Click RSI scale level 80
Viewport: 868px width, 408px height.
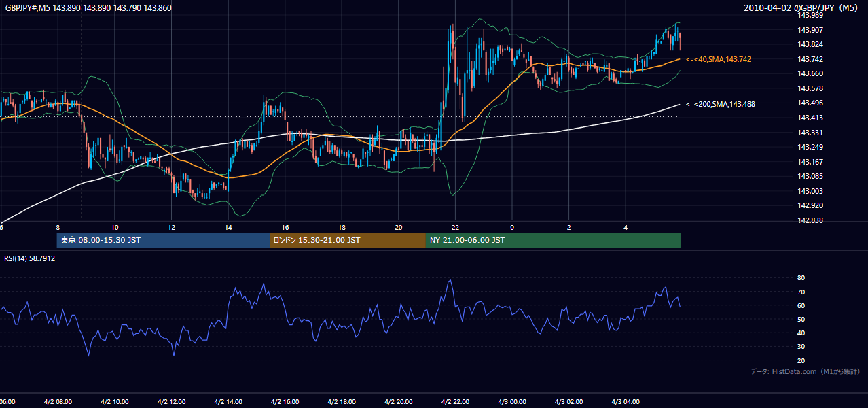[801, 278]
